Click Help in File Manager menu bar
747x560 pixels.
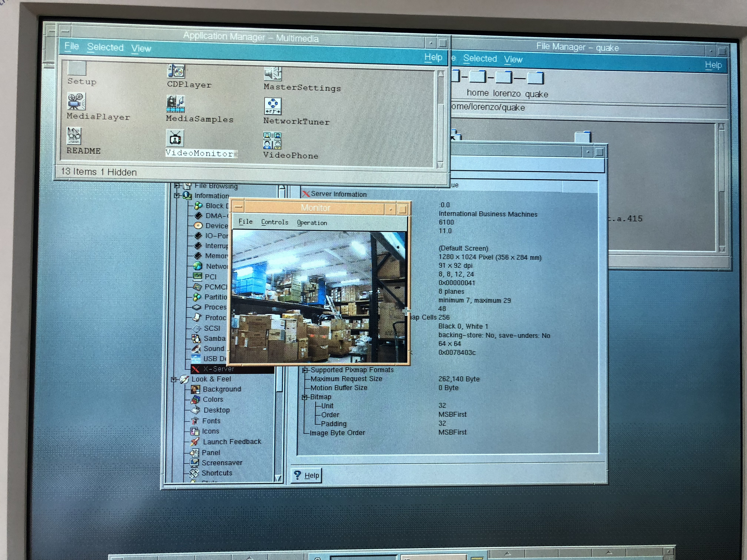[x=713, y=65]
